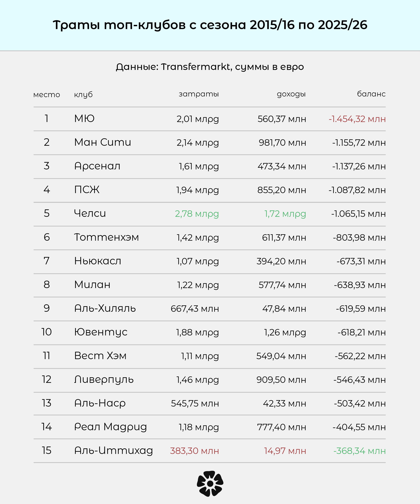Click the red МЮ balance -1.454,32 млн
420x504 pixels.
(357, 119)
